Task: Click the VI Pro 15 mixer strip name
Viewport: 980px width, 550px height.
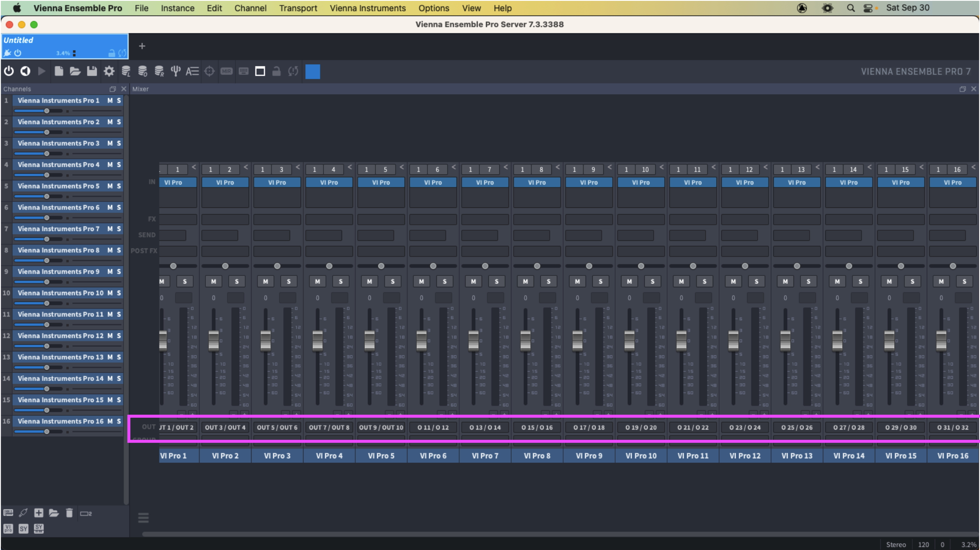Action: [901, 456]
